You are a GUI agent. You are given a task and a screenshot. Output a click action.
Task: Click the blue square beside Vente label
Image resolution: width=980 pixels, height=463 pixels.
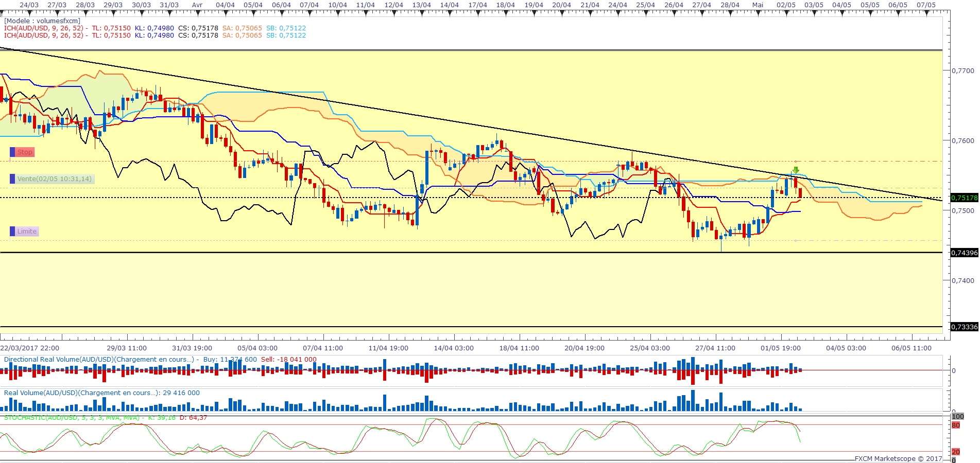point(12,179)
